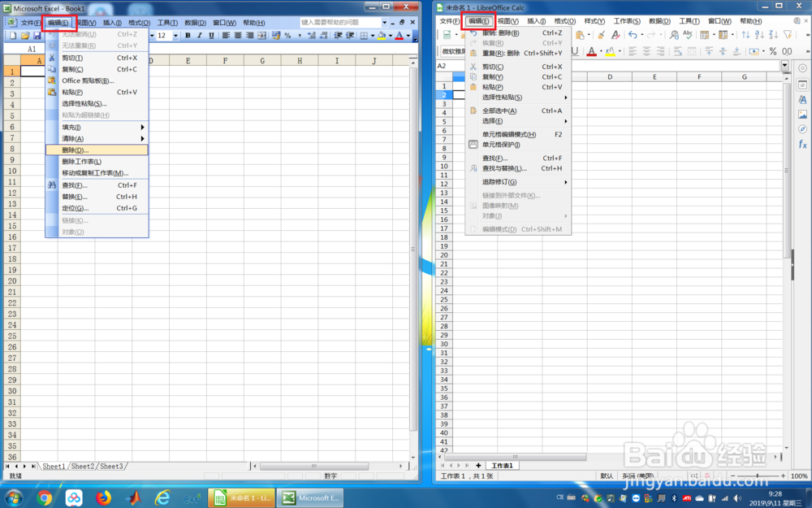Viewport: 812px width, 508px height.
Task: Expand the 追踪修订(G) submenu in Calc
Action: coord(518,182)
